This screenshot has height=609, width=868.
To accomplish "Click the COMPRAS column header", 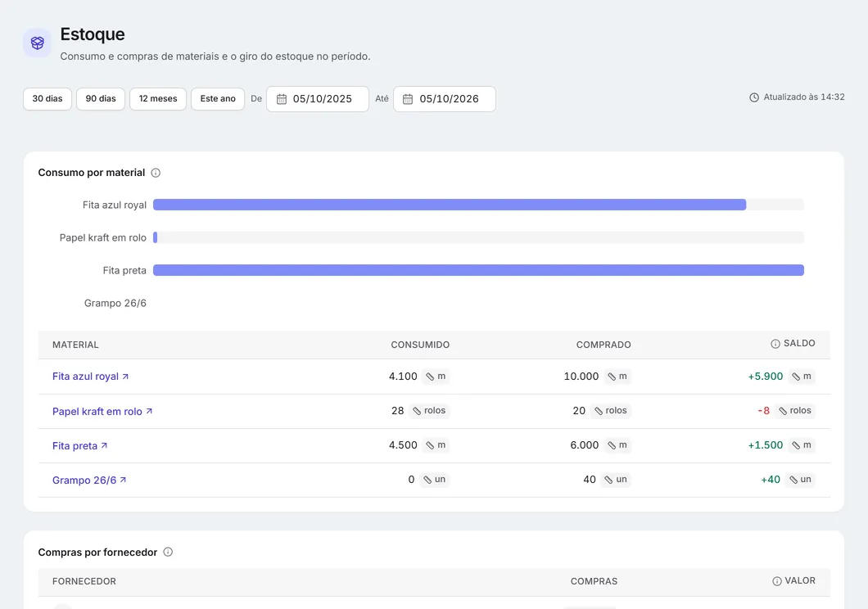I will point(594,581).
